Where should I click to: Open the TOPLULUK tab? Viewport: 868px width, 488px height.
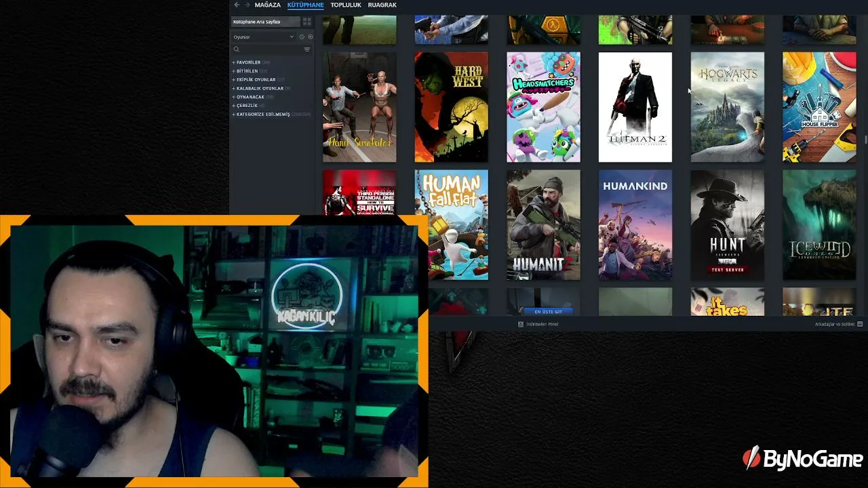pos(346,5)
